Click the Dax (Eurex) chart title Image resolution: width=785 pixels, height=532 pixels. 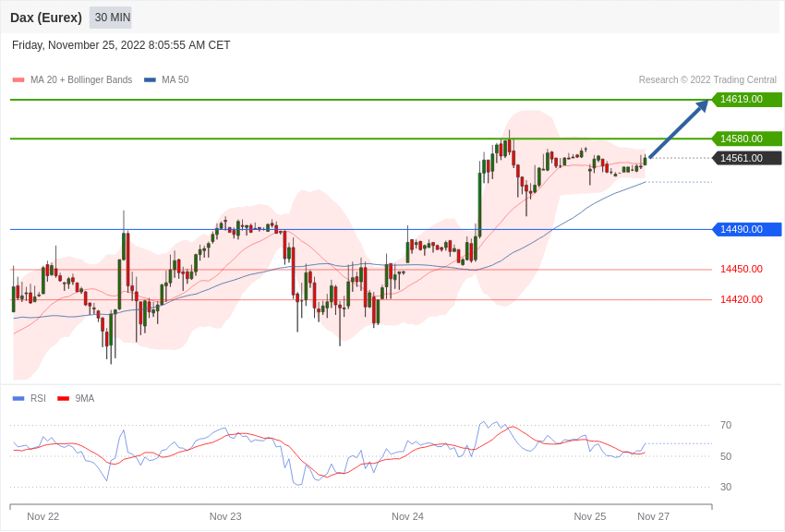coord(46,18)
